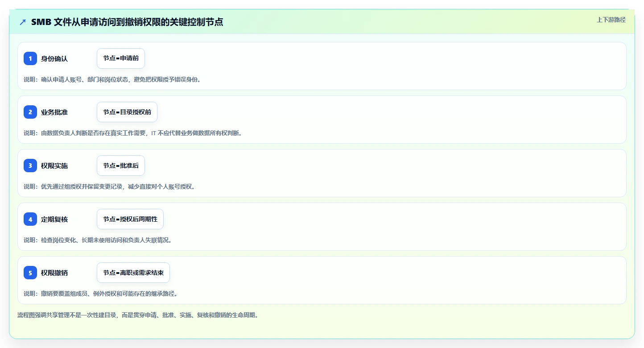
Task: Click the 节点=目录授权前 tag
Action: tap(127, 112)
